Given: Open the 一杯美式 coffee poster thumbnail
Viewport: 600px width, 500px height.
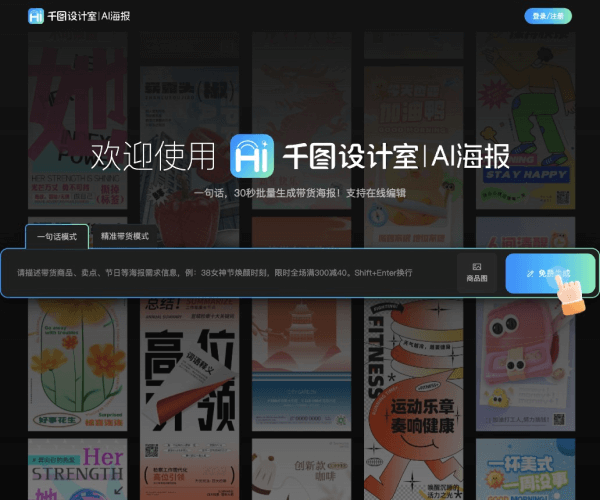Looking at the screenshot, I should [x=525, y=468].
